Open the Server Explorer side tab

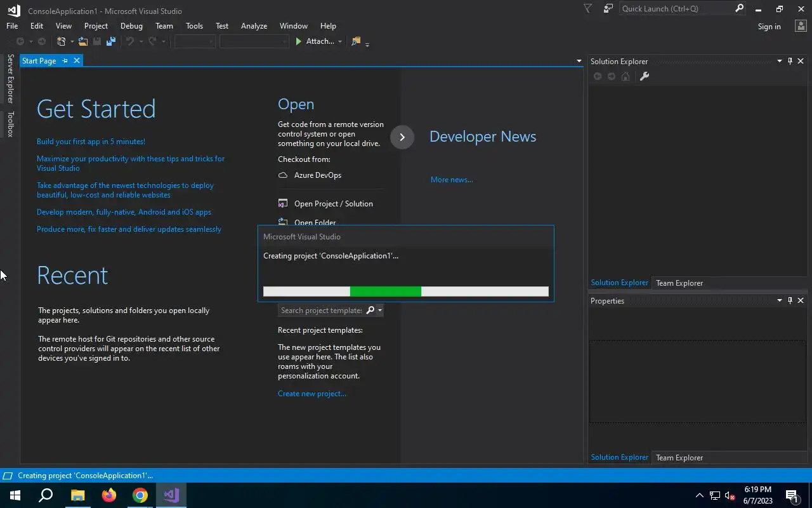pyautogui.click(x=10, y=79)
